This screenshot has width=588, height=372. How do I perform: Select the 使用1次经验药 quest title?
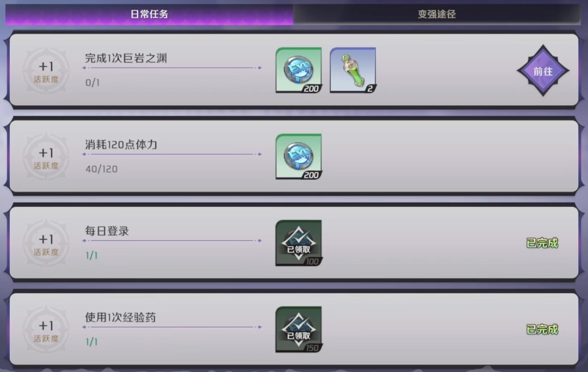121,317
